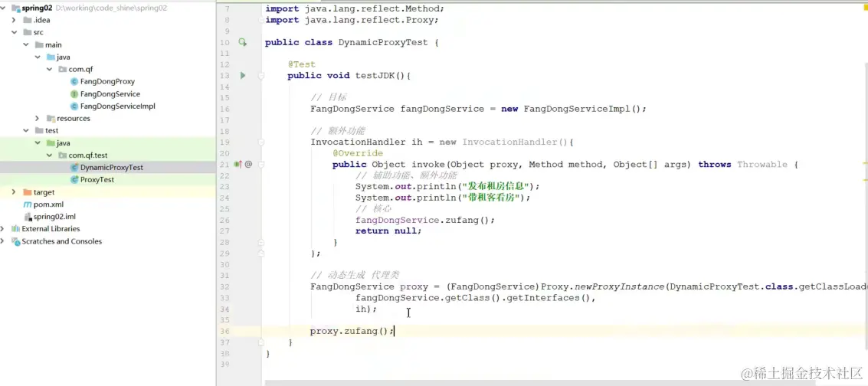
Task: Click newProxyInstance in line 32
Action: (618, 287)
